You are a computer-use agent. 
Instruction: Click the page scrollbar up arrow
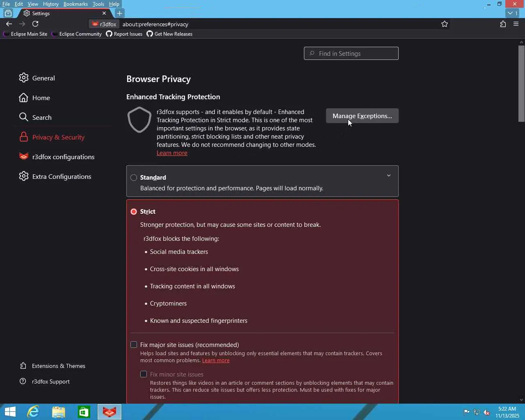(521, 42)
